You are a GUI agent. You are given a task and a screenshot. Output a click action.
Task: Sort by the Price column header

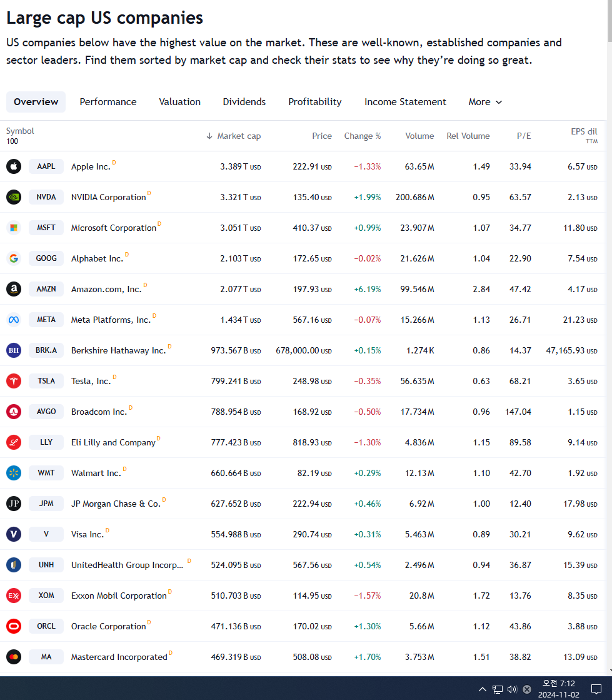(x=321, y=136)
